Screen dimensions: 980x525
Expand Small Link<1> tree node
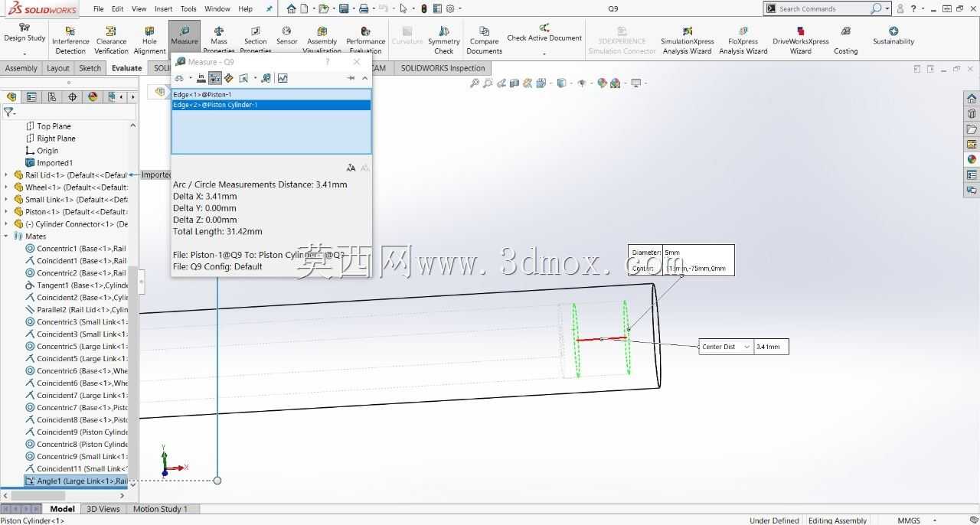tap(6, 200)
